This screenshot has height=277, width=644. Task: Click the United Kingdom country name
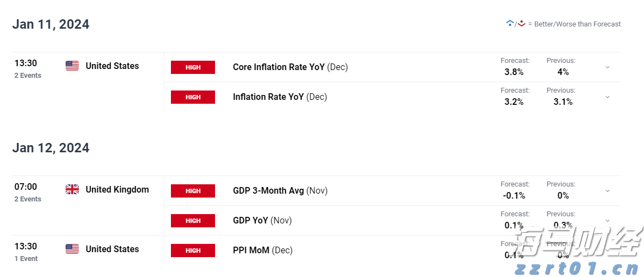coord(117,190)
